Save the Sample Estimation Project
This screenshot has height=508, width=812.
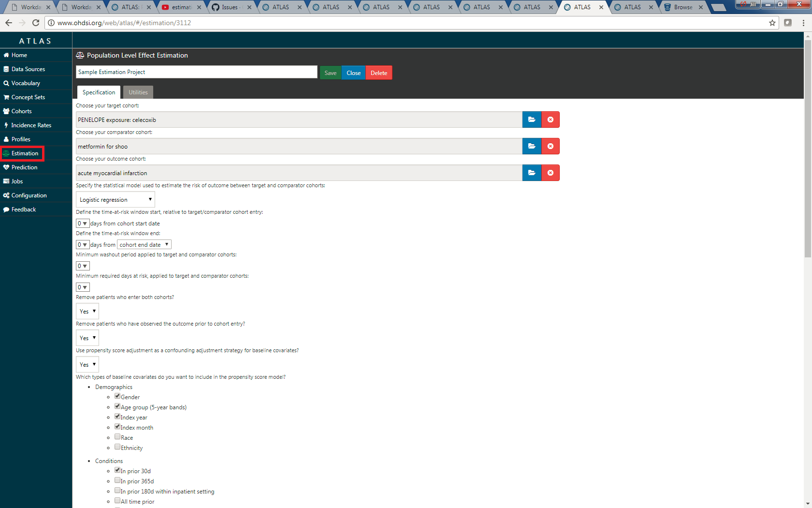(330, 72)
